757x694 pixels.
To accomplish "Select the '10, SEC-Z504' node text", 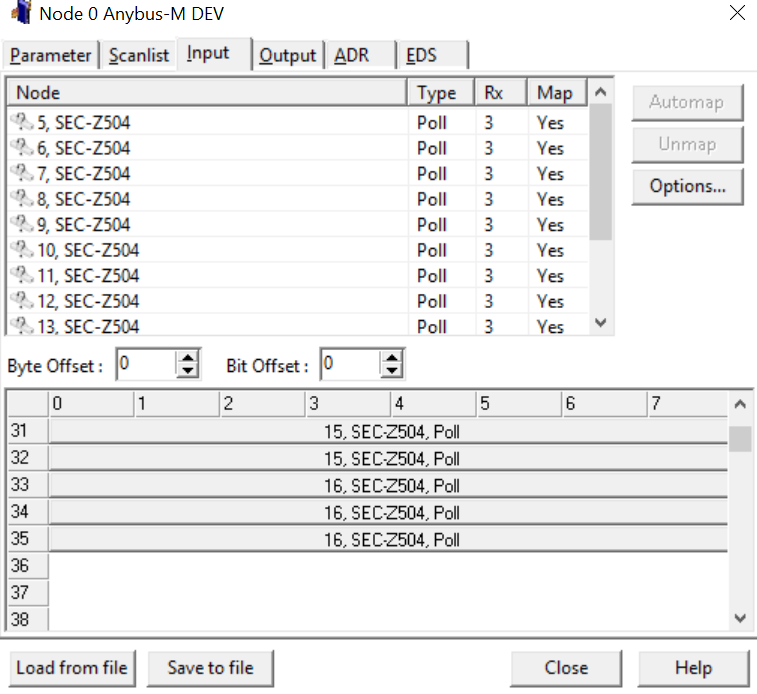I will pos(88,250).
